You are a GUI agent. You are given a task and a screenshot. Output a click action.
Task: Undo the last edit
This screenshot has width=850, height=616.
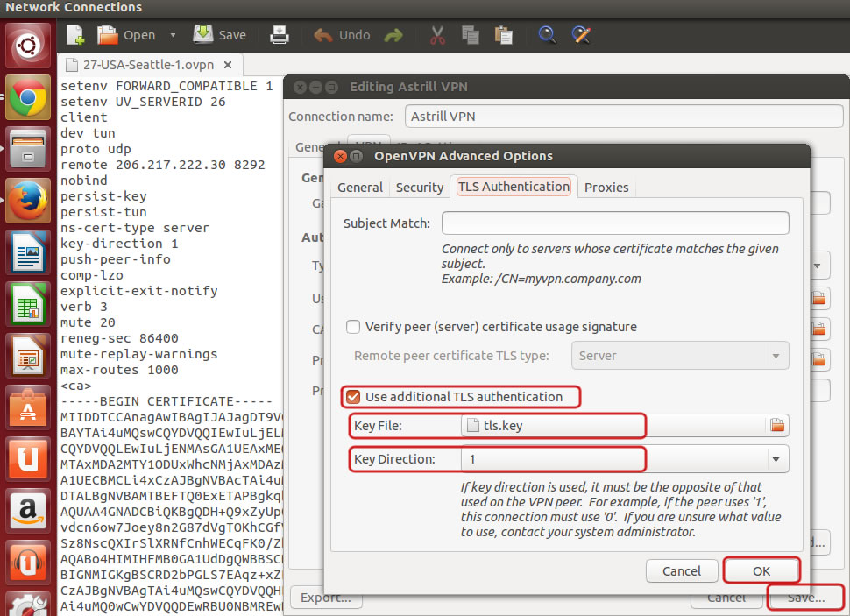342,35
